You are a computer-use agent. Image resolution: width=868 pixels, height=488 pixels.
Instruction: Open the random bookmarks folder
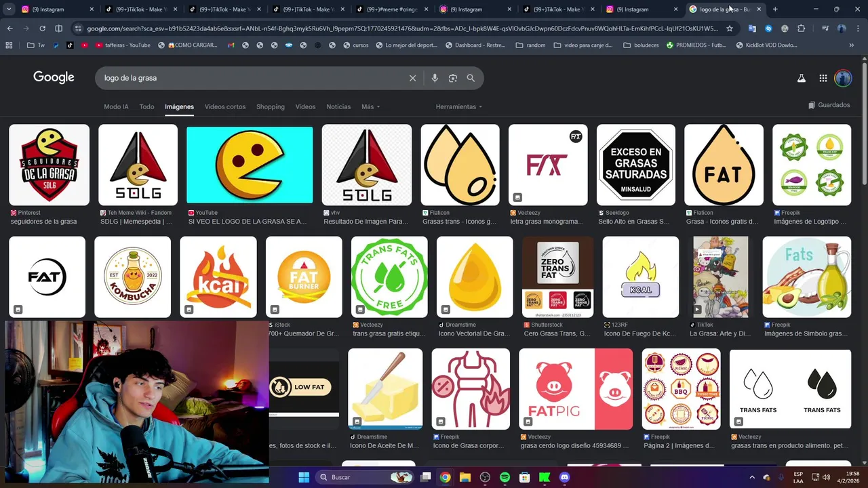coord(530,45)
